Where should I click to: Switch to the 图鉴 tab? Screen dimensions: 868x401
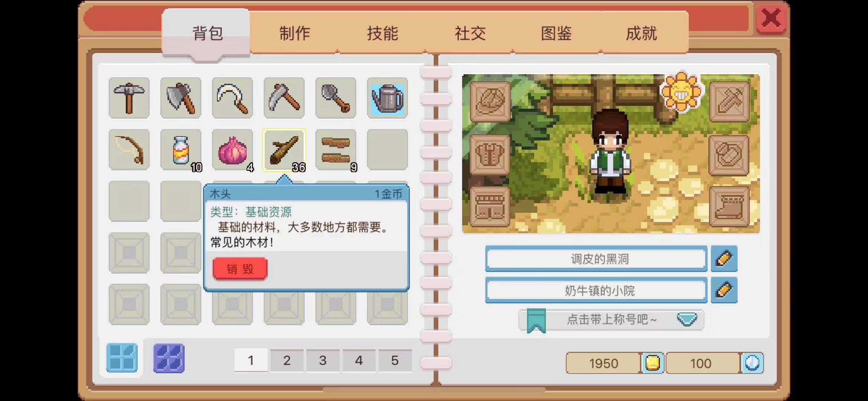click(x=556, y=33)
